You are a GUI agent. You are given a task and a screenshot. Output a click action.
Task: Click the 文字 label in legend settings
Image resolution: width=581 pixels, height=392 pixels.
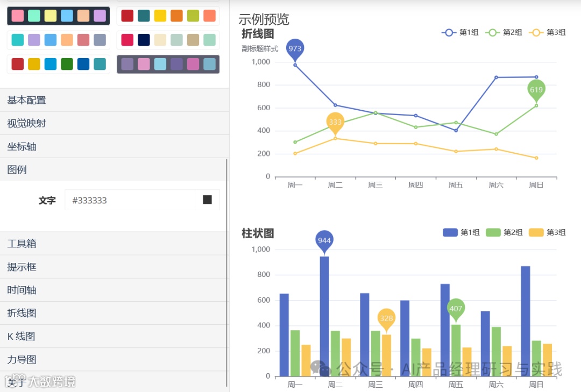[x=47, y=201]
